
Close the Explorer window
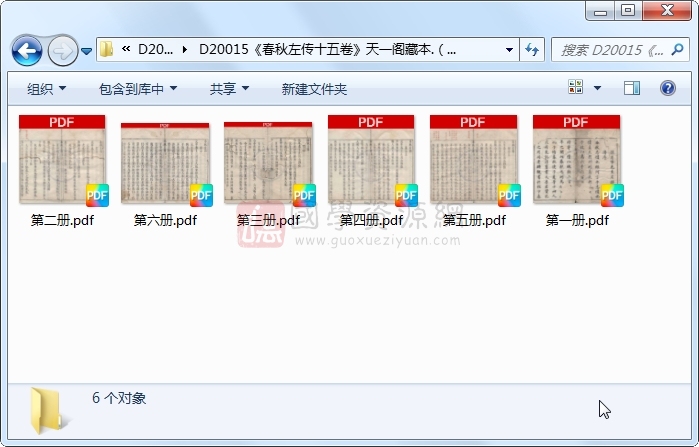[666, 11]
